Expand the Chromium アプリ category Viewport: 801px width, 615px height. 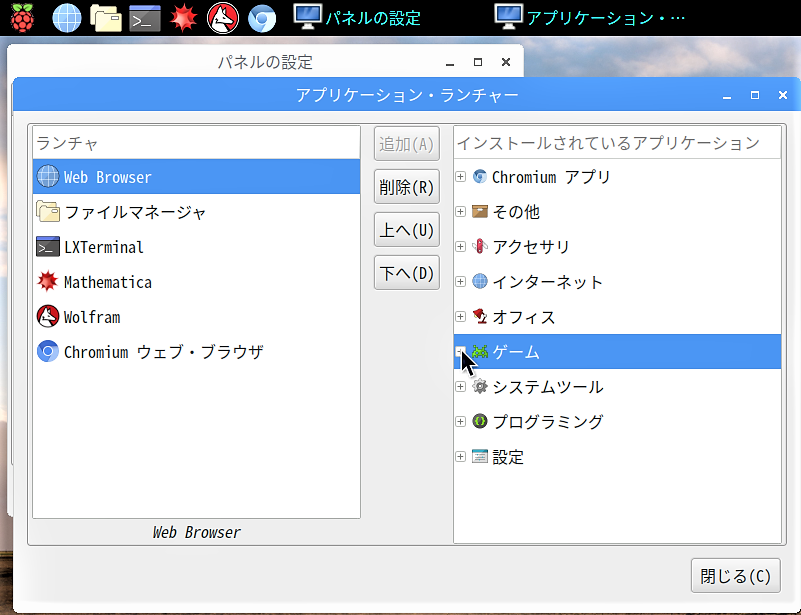coord(461,177)
